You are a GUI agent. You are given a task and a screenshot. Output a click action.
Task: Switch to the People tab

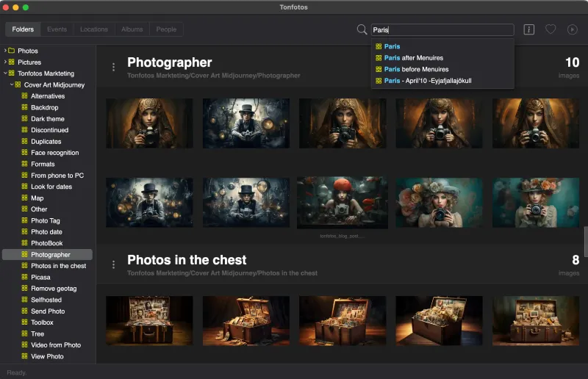166,29
